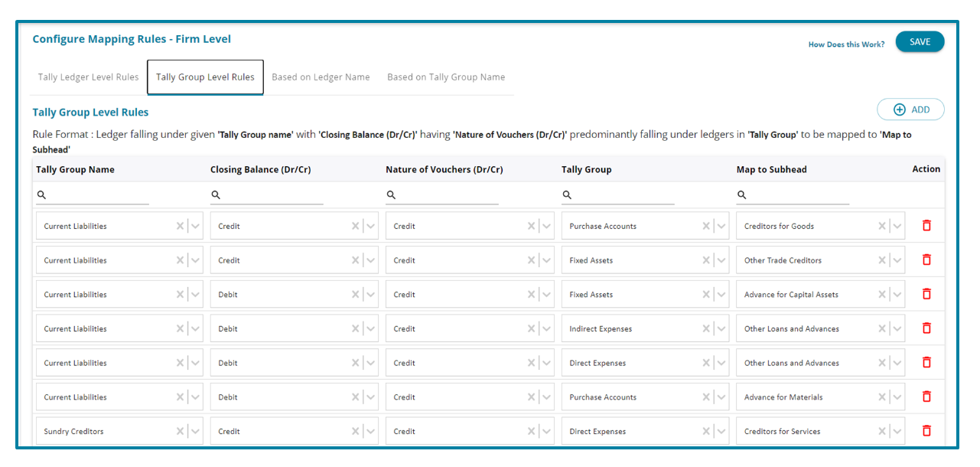Open Sundry Creditors group name dropdown

(x=195, y=431)
